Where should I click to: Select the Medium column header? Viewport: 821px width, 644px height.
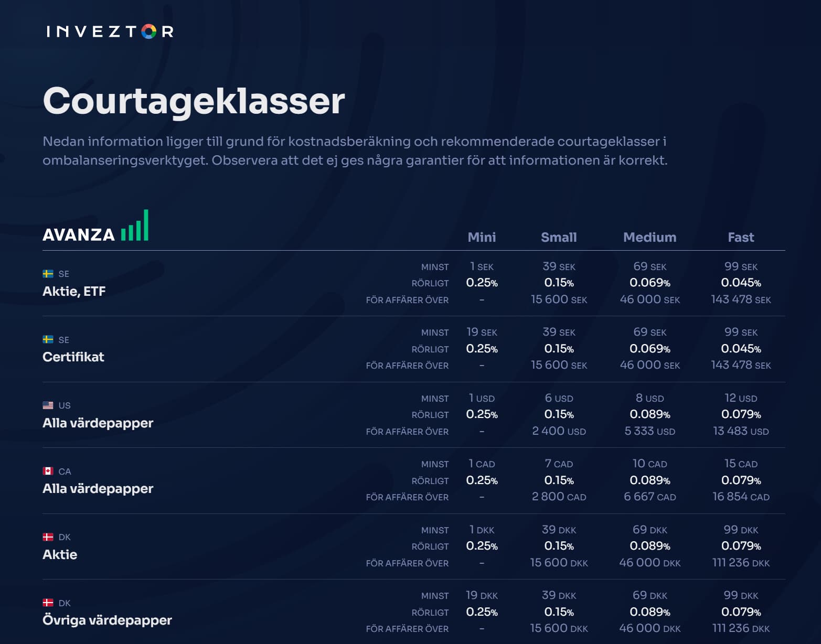tap(649, 237)
